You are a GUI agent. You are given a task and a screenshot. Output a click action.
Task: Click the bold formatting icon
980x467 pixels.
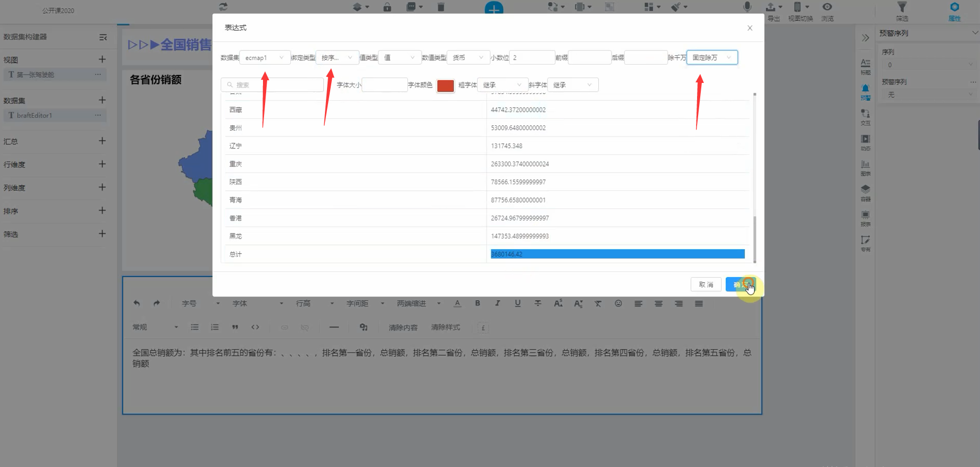coord(478,303)
